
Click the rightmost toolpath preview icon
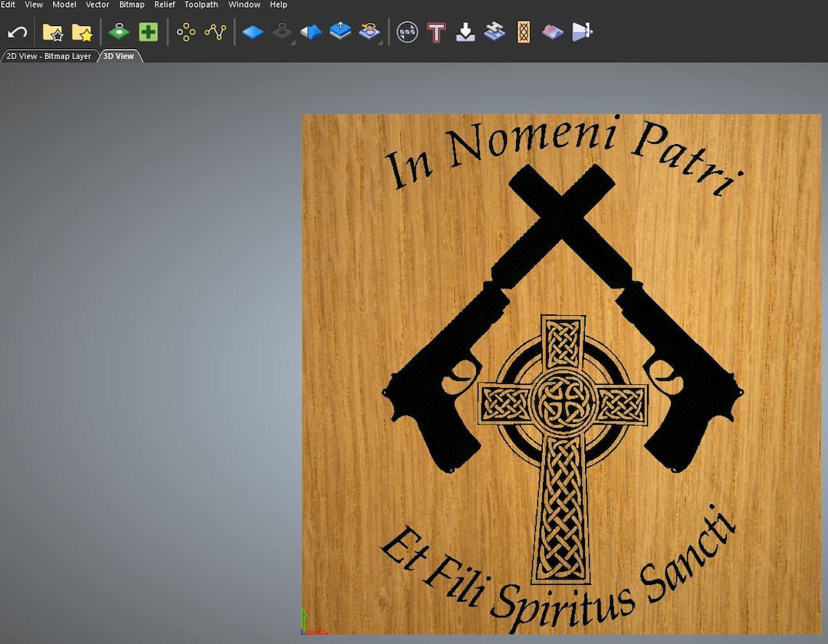click(582, 31)
